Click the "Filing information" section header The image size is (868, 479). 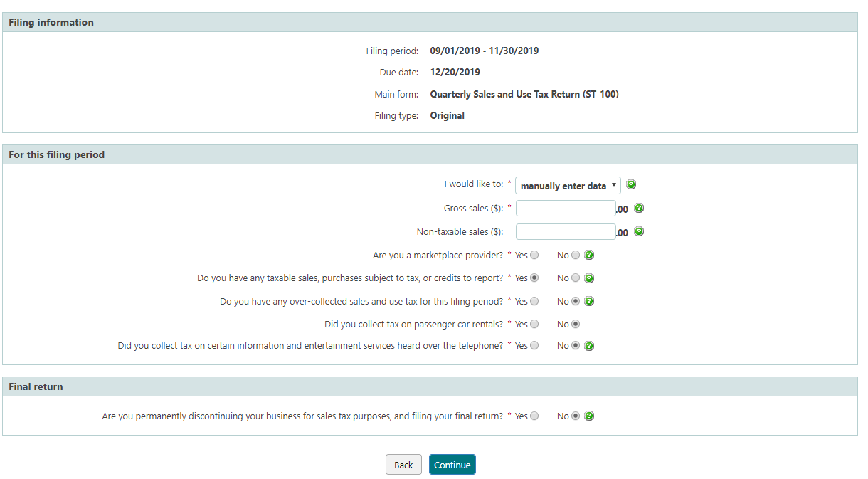click(x=430, y=22)
